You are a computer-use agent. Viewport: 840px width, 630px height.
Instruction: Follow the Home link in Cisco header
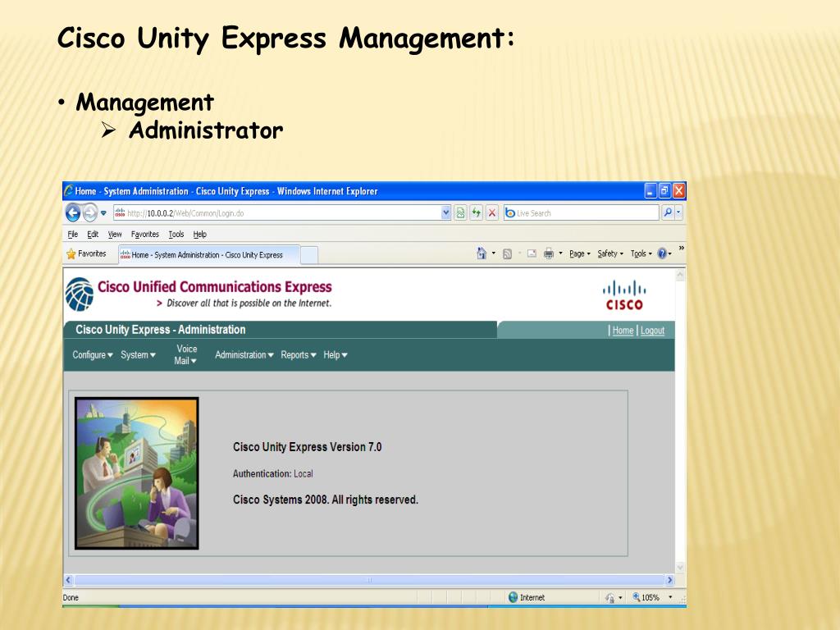pos(623,331)
